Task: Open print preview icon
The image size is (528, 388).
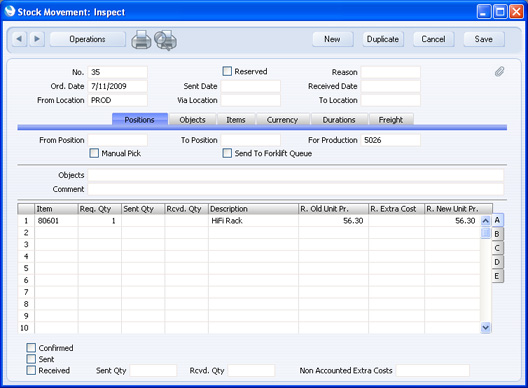Action: [165, 40]
